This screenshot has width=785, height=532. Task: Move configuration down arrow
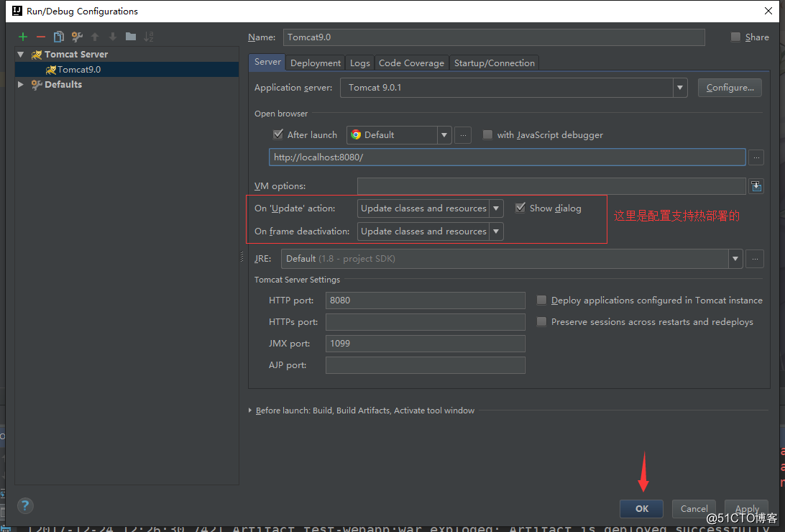[113, 37]
